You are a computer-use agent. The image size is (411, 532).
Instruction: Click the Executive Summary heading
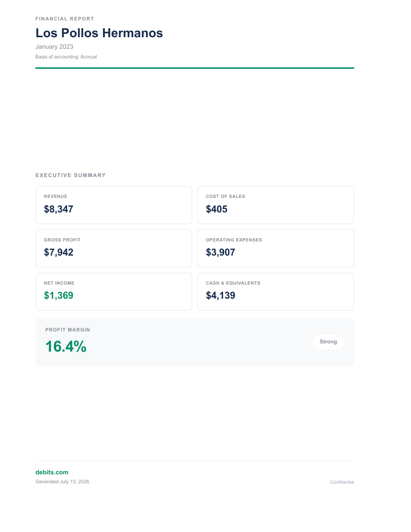point(71,175)
